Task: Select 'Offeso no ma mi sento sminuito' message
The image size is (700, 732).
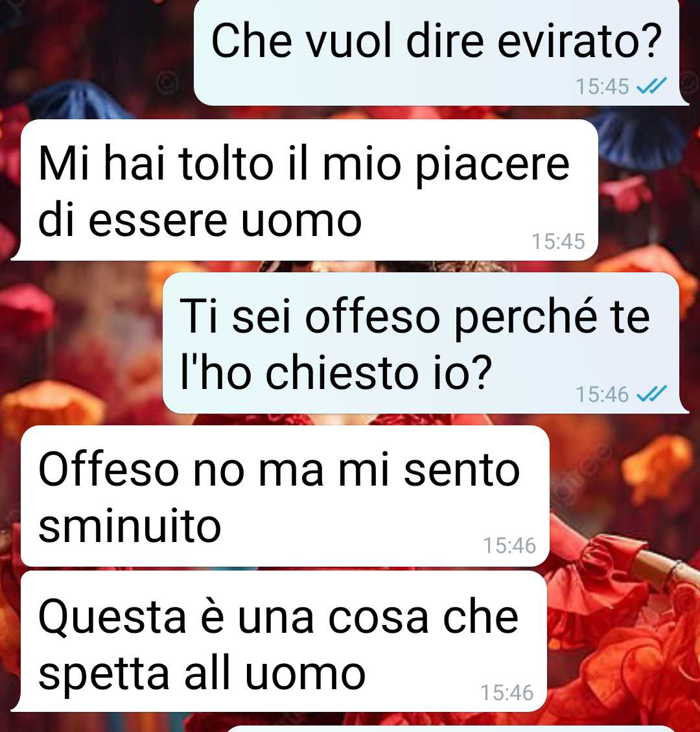Action: point(285,496)
